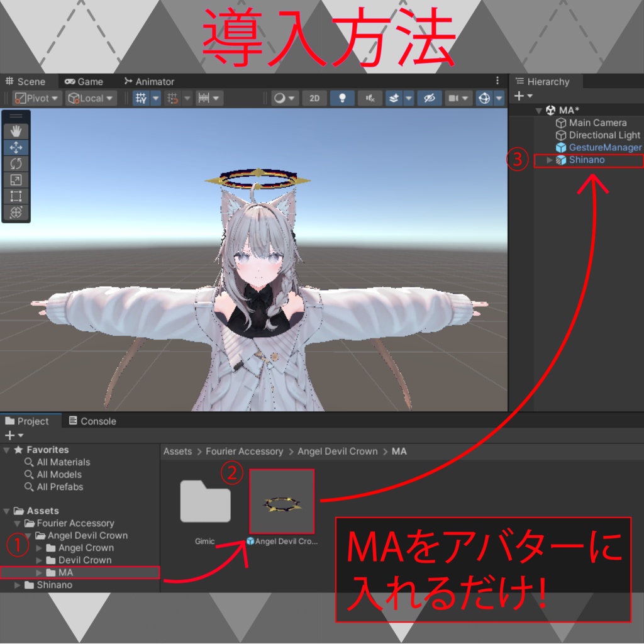The image size is (644, 644).
Task: Toggle hidden objects visibility eye
Action: tap(429, 98)
